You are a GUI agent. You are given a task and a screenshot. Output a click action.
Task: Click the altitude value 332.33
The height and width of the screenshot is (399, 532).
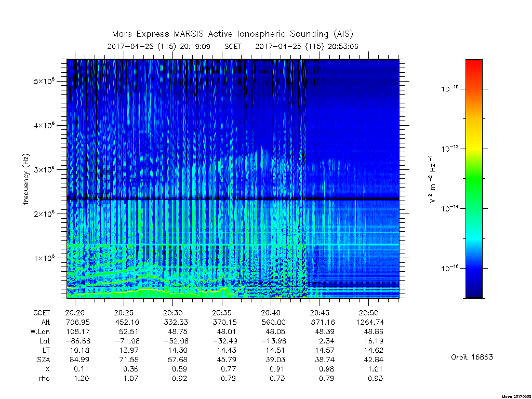[x=176, y=322]
